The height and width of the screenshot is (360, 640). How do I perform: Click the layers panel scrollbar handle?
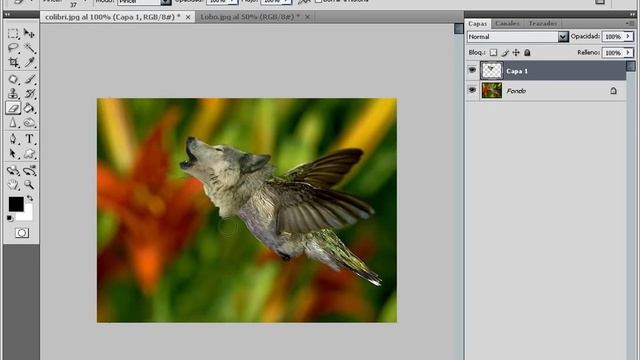tap(631, 66)
